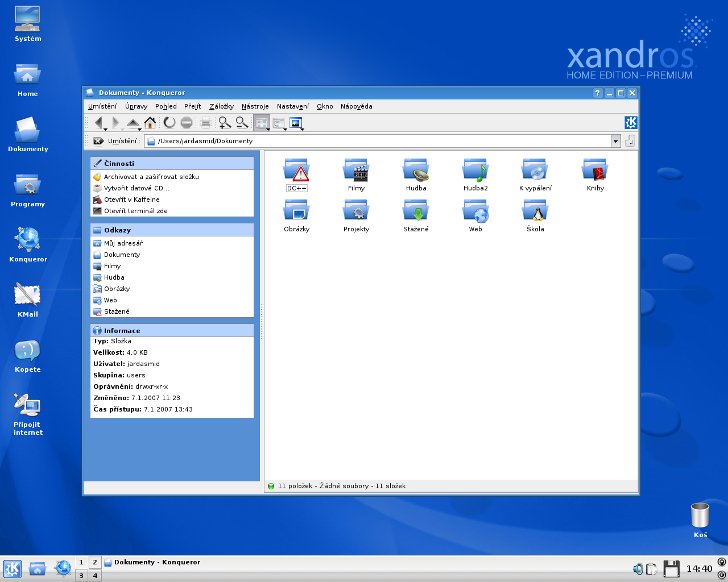Open up-directory history dropdown arrow
Screen dimensions: 728x582
pos(139,129)
